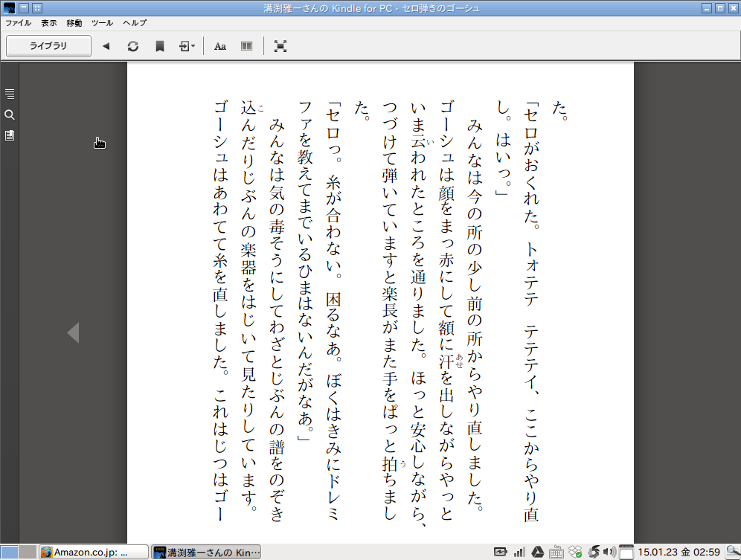Click the magnifier search icon in taskbar corner
The image size is (741, 560).
pyautogui.click(x=733, y=552)
